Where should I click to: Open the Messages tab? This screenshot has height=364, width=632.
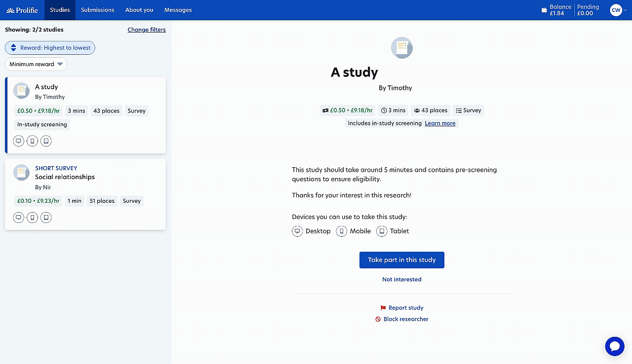tap(178, 10)
